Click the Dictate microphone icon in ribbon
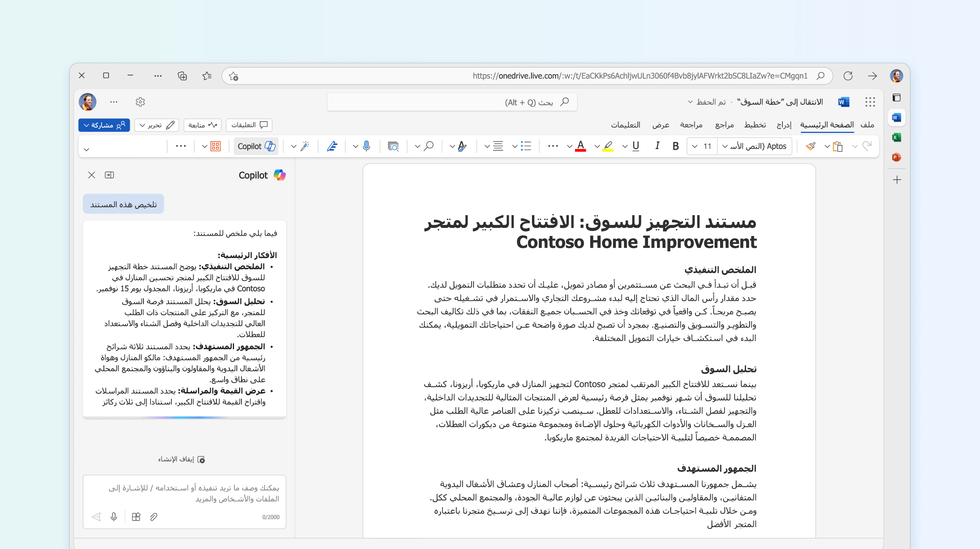The width and height of the screenshot is (980, 549). tap(367, 146)
